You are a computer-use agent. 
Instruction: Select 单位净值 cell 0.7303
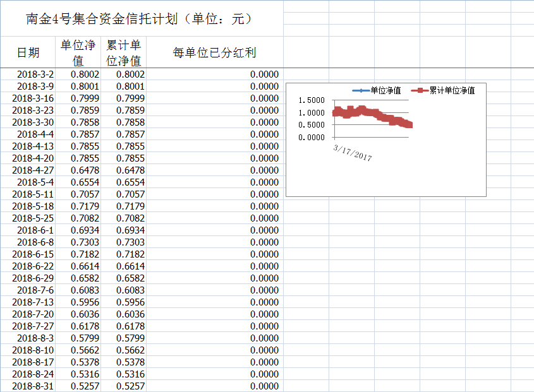pyautogui.click(x=78, y=242)
